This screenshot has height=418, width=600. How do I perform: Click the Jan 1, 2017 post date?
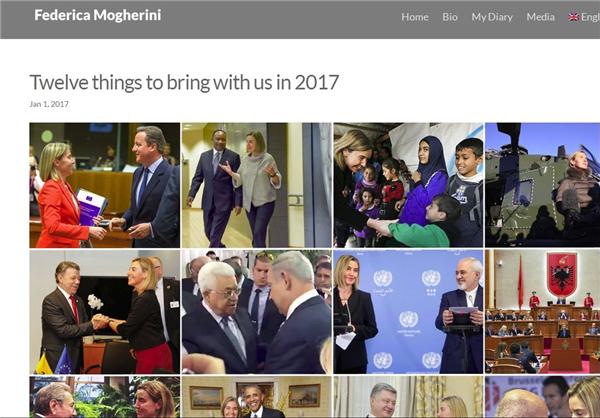(49, 104)
